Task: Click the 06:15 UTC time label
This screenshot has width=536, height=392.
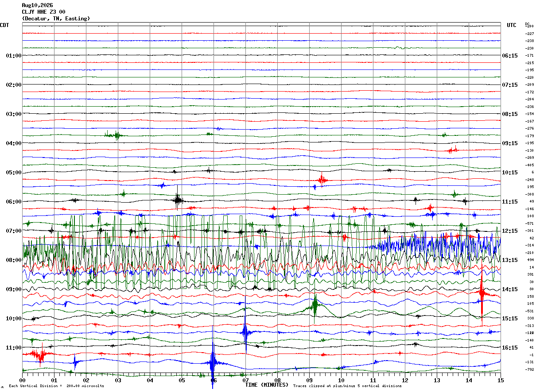Action: coord(509,56)
